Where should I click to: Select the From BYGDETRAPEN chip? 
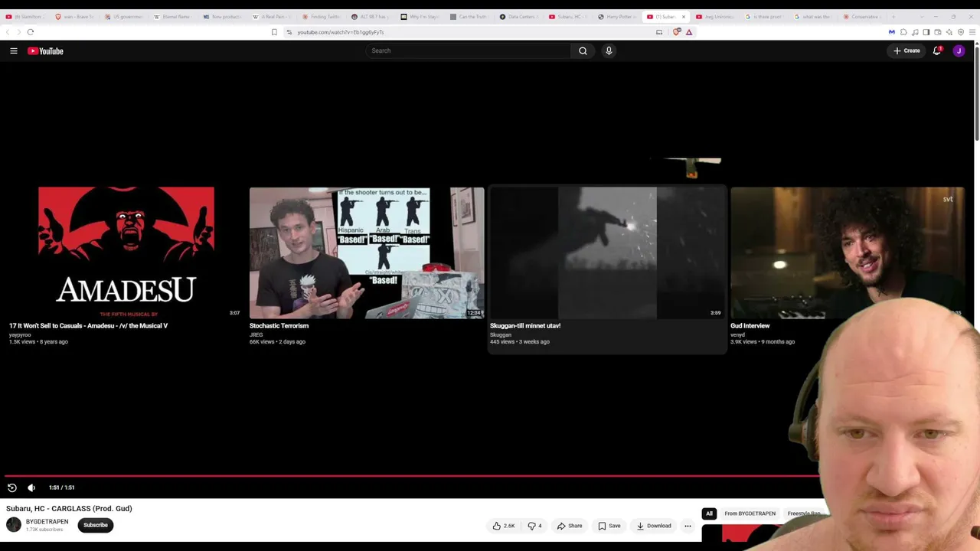click(750, 514)
